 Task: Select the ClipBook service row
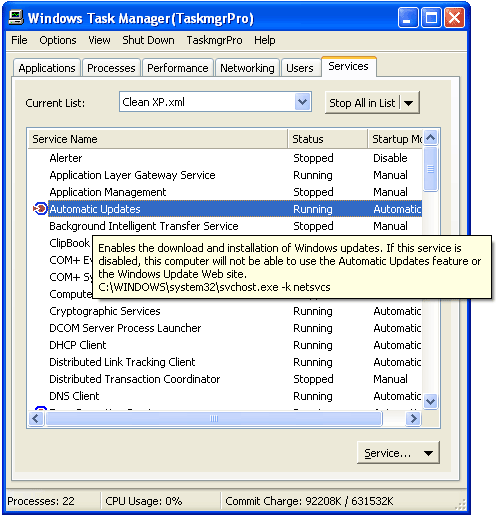pos(69,243)
